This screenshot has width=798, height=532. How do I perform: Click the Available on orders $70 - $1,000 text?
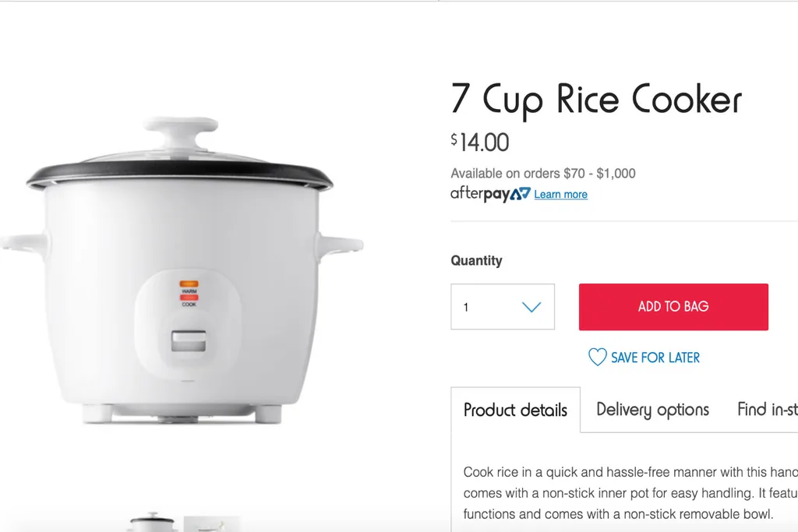coord(543,174)
